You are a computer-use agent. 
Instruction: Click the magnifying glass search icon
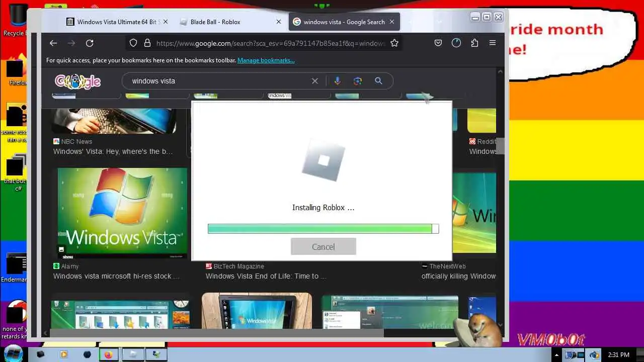click(378, 81)
